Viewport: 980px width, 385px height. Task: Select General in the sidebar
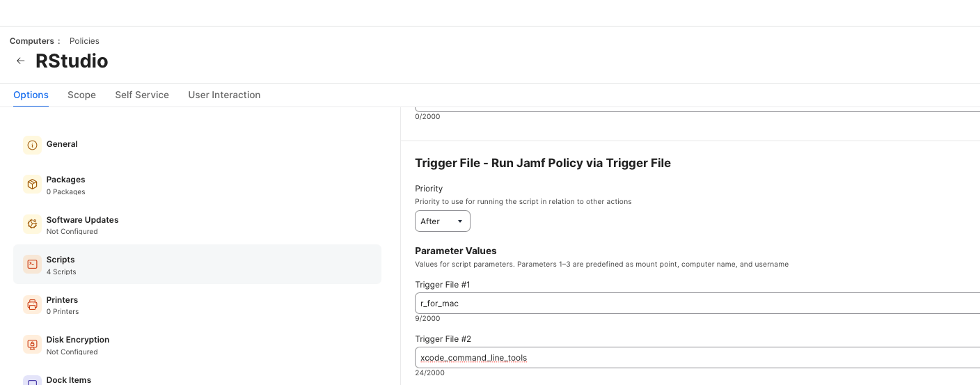(197, 145)
